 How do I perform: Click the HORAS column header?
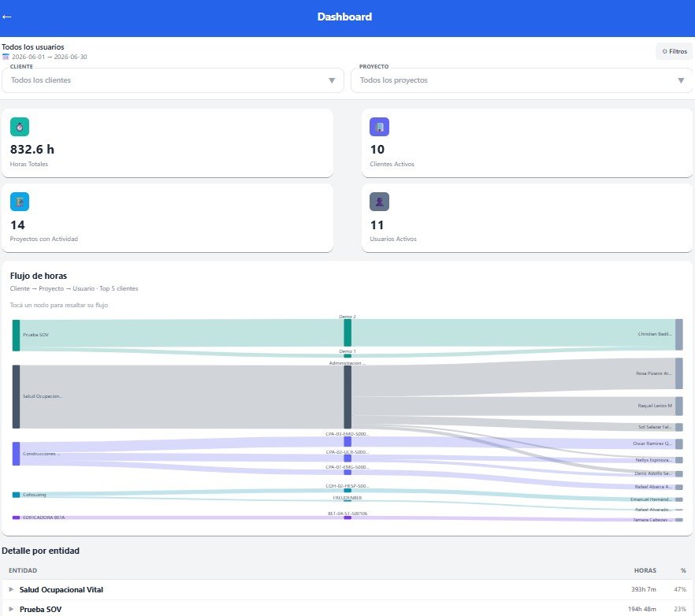pyautogui.click(x=645, y=571)
